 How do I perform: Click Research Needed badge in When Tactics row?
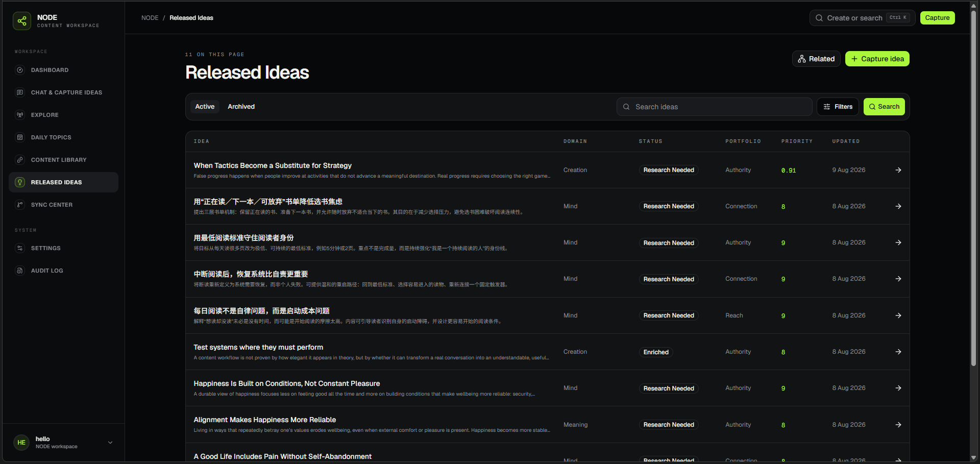tap(669, 170)
